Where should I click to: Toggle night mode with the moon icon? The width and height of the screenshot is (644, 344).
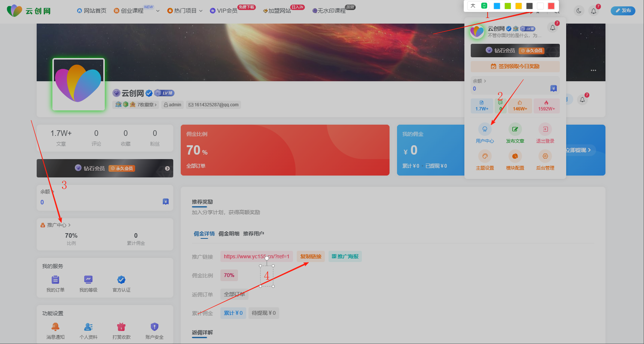click(x=579, y=11)
